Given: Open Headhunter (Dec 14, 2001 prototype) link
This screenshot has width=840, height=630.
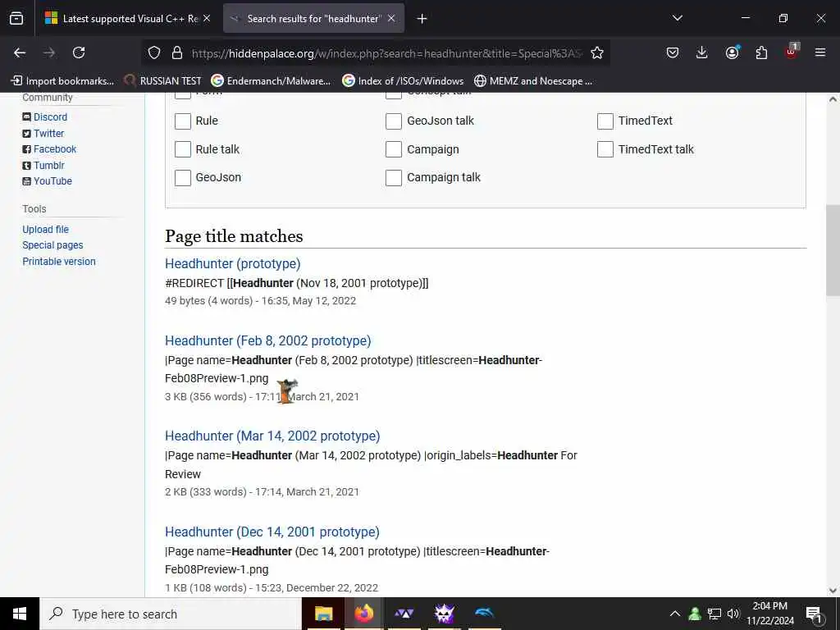Looking at the screenshot, I should [272, 532].
